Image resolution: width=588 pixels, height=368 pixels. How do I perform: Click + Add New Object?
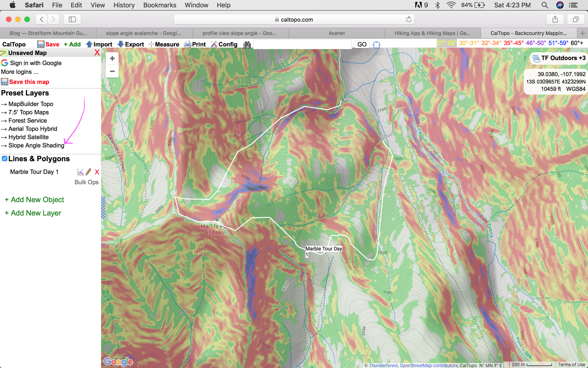click(x=34, y=200)
